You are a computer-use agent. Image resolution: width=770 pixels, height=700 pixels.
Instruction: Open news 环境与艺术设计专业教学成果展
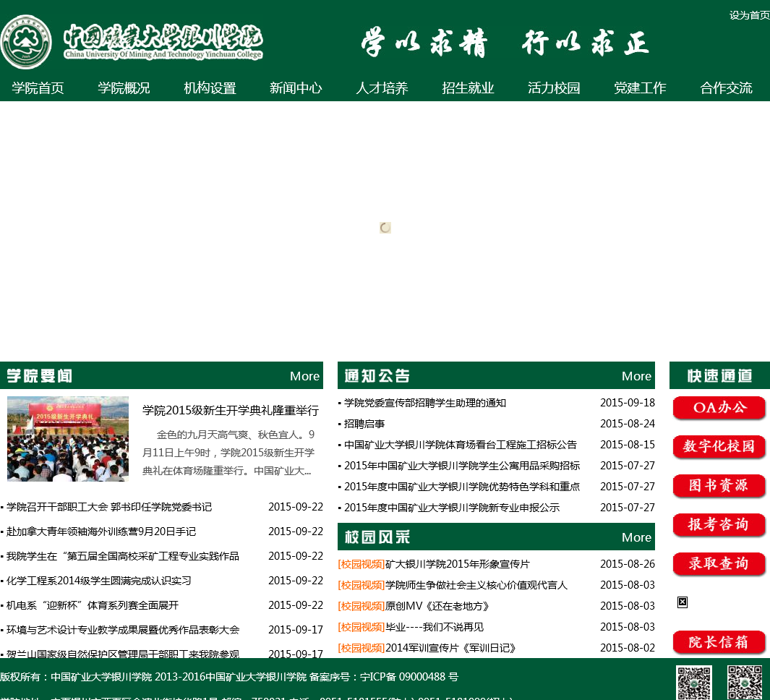(x=123, y=630)
